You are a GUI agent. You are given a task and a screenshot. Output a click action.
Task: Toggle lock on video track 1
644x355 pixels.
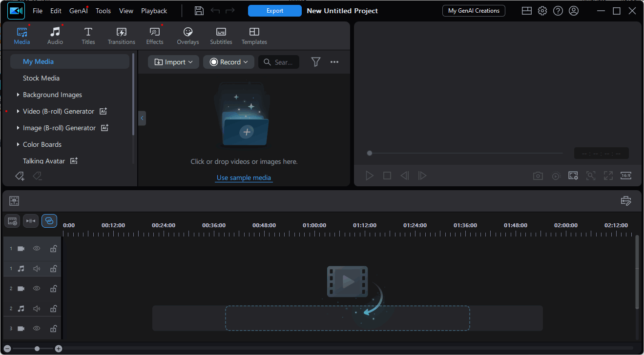pyautogui.click(x=53, y=249)
